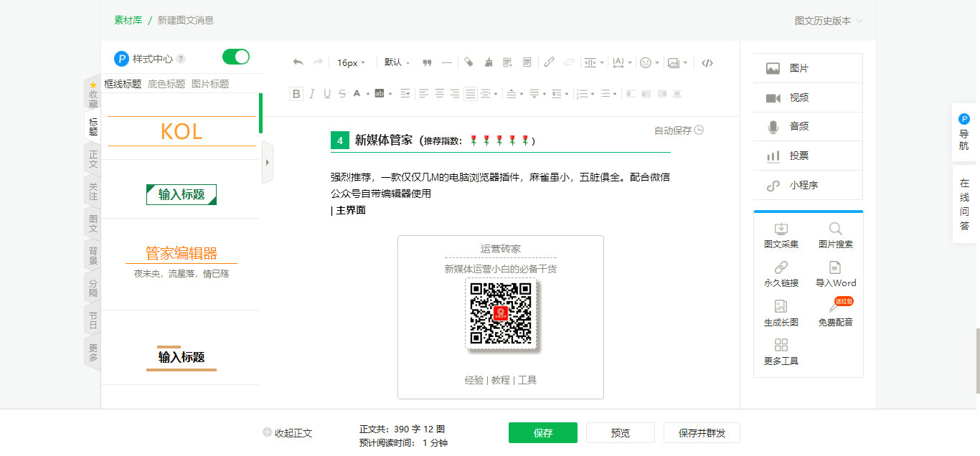
Task: Open 导入Word import tool icon
Action: [835, 273]
